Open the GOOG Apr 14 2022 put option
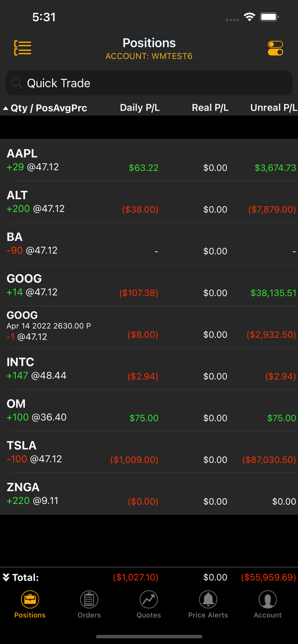The height and width of the screenshot is (644, 298). tap(149, 327)
